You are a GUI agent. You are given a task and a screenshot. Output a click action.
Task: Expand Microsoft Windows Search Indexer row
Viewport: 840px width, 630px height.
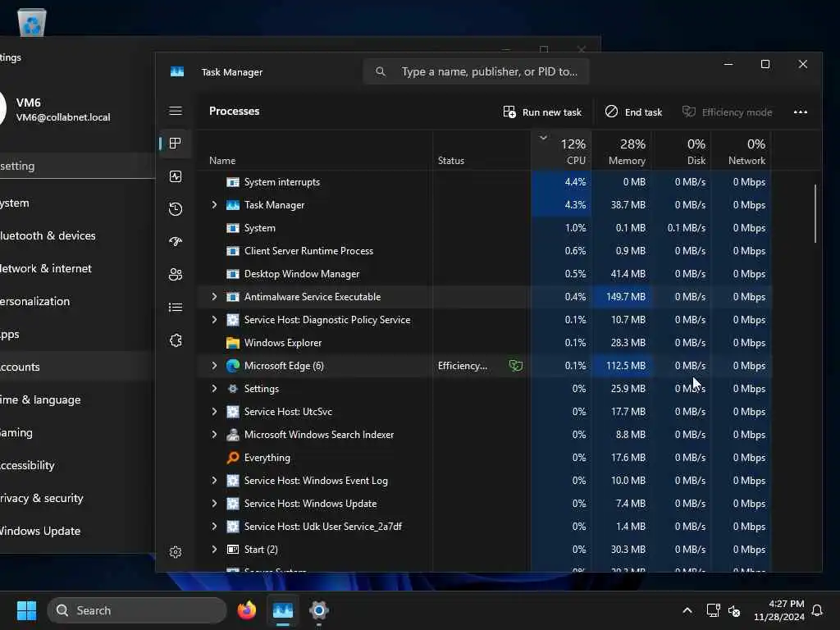tap(214, 435)
